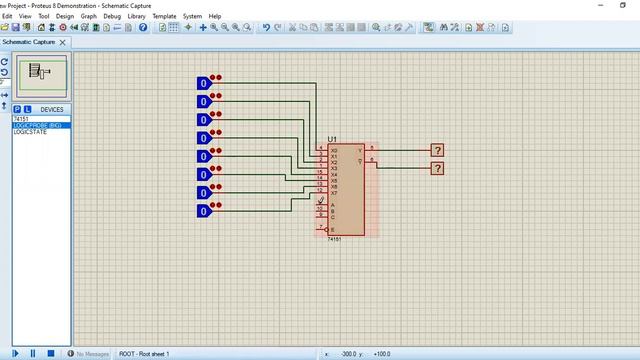Image resolution: width=640 pixels, height=360 pixels.
Task: Toggle the grid display icon
Action: coord(173,27)
